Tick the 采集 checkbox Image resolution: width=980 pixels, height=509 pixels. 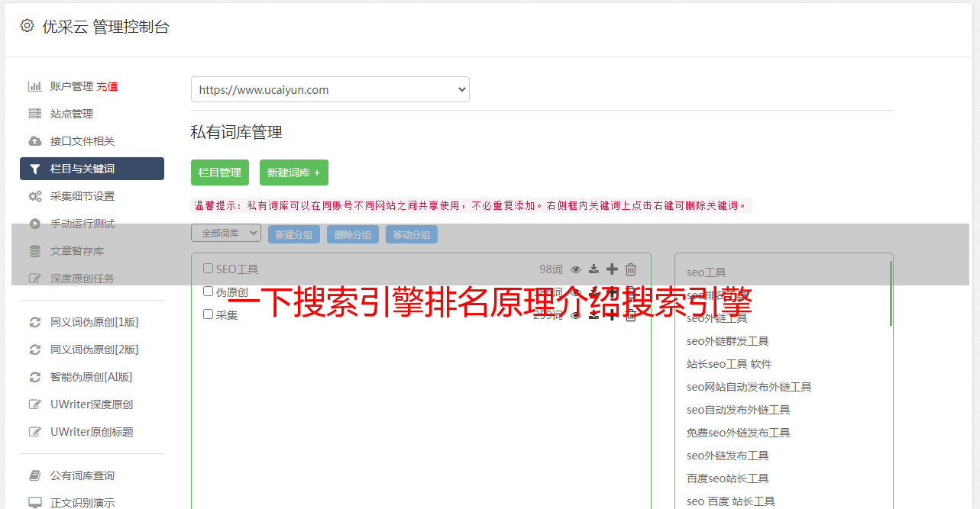click(x=208, y=314)
